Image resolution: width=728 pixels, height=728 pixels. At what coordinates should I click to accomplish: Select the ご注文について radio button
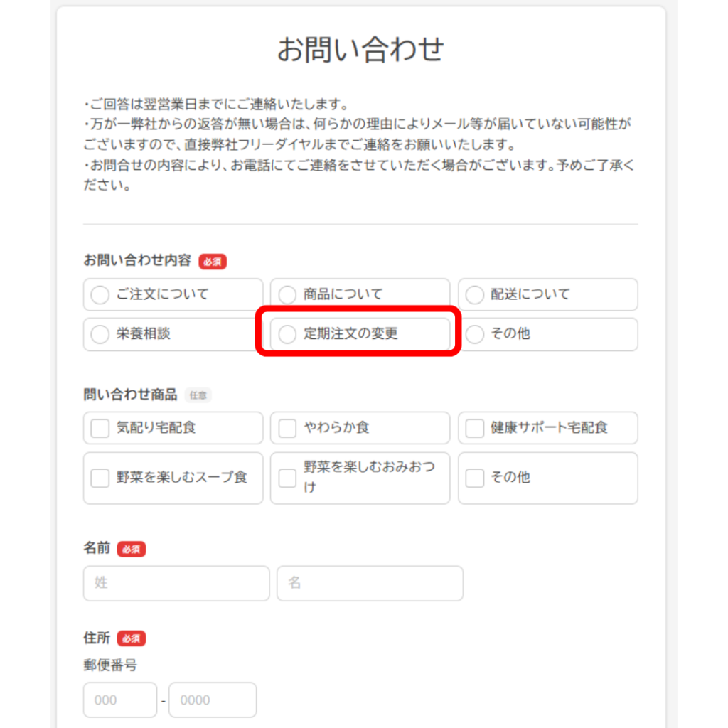pyautogui.click(x=100, y=294)
